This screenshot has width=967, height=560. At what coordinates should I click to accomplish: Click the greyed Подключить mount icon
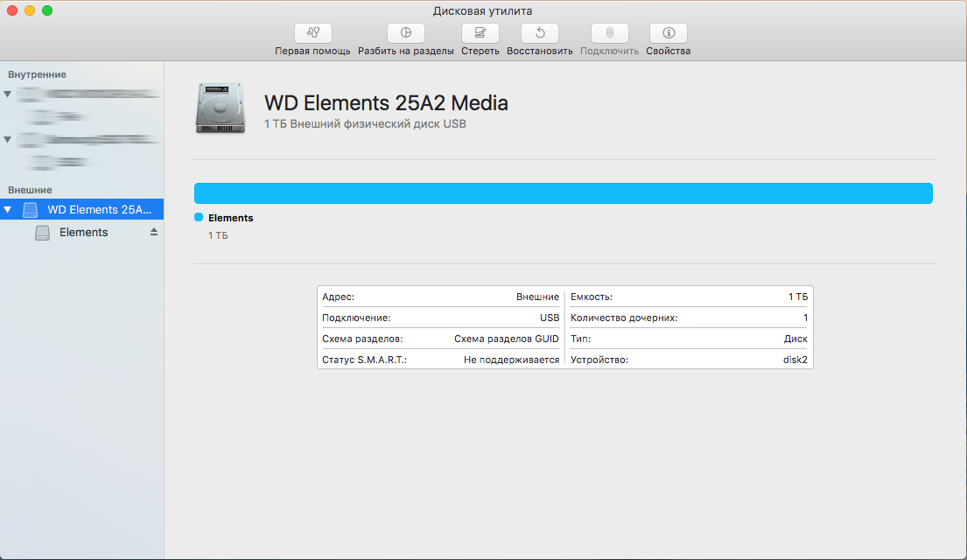pyautogui.click(x=609, y=33)
